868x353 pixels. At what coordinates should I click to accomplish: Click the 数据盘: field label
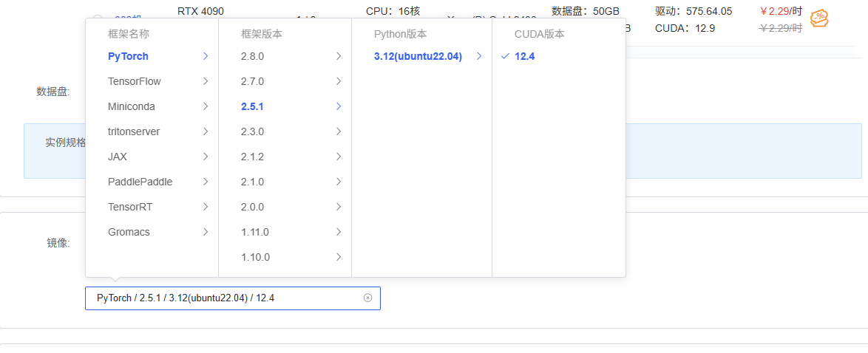pos(53,92)
